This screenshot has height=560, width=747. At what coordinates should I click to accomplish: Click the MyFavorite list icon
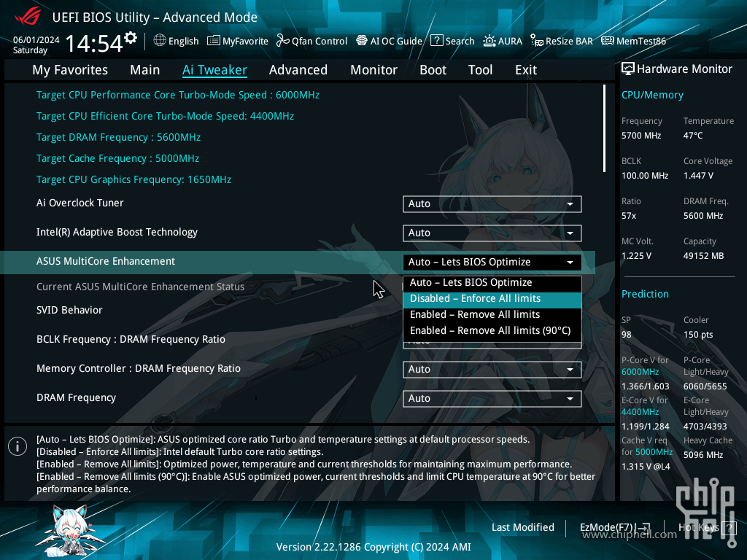click(x=214, y=41)
